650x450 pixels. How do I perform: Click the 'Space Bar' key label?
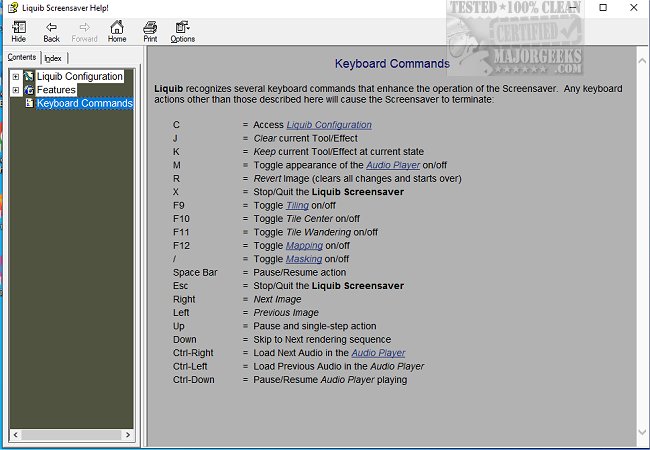[x=195, y=272]
